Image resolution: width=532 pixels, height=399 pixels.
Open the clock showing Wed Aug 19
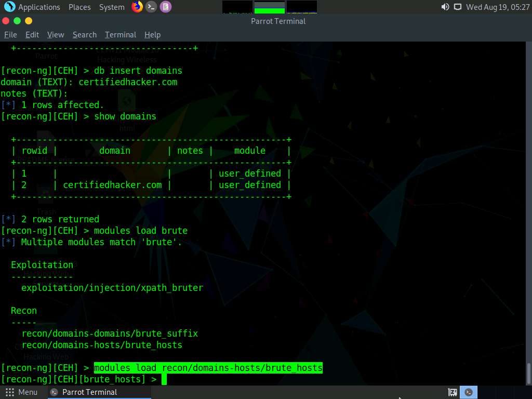(x=497, y=7)
